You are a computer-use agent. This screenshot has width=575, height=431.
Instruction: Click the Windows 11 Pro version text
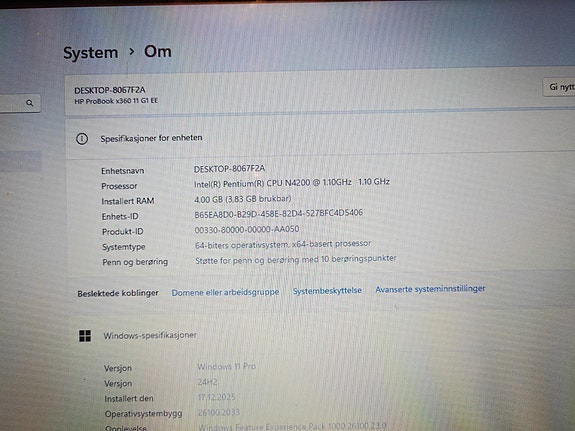pyautogui.click(x=226, y=366)
